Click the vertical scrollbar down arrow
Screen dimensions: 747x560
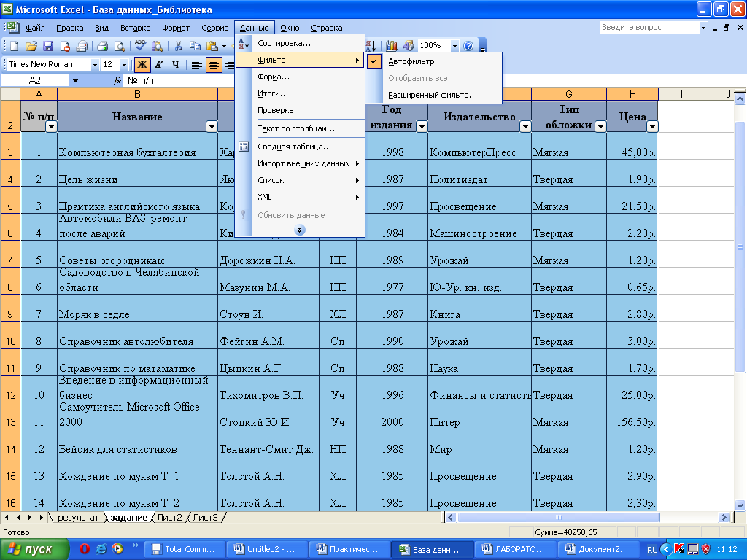740,506
